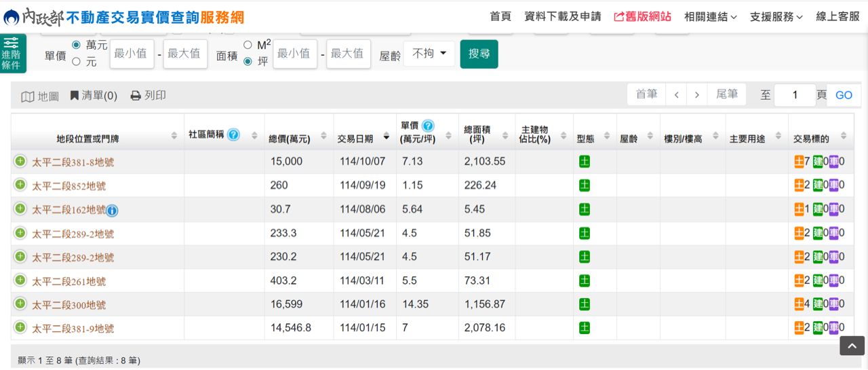Click help icon beside 社區簡稱 header
Screen dimensions: 868x370
pos(233,134)
